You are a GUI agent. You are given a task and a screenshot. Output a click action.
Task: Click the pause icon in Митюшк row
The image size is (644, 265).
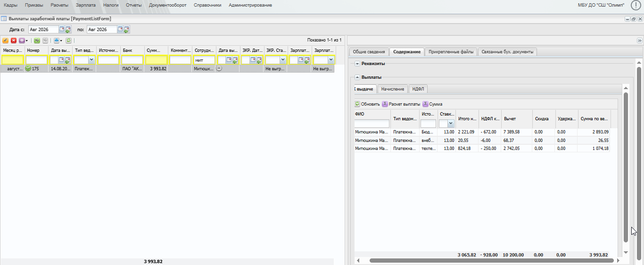click(219, 68)
